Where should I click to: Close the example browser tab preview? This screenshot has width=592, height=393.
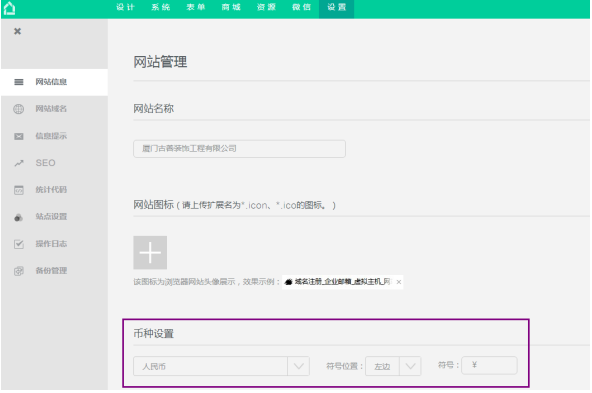pos(399,282)
